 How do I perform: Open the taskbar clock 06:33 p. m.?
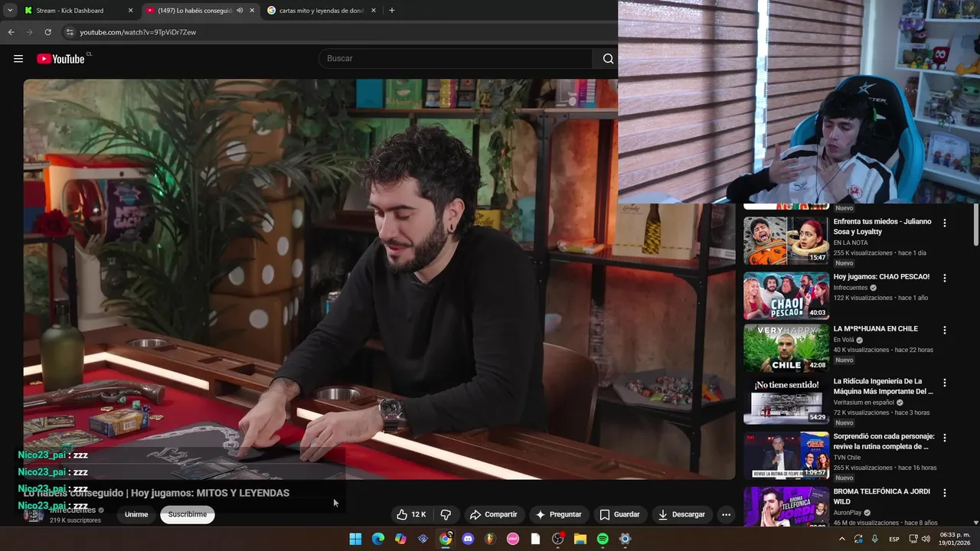pyautogui.click(x=955, y=539)
